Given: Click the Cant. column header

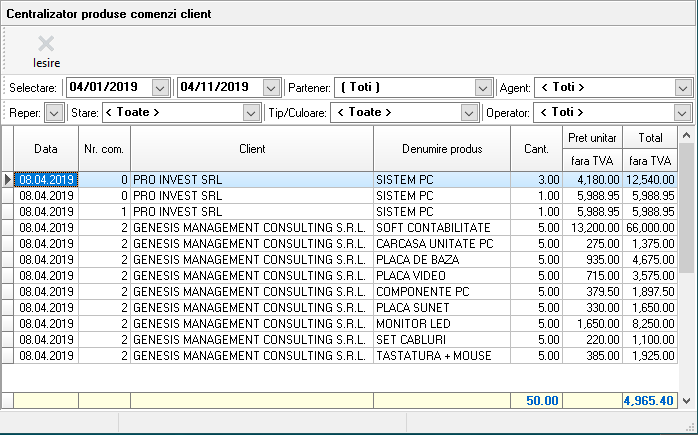Looking at the screenshot, I should point(536,149).
